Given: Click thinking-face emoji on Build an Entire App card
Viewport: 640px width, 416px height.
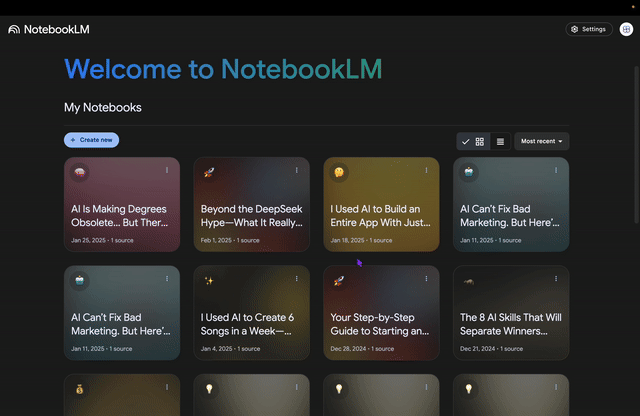Looking at the screenshot, I should click(x=339, y=172).
